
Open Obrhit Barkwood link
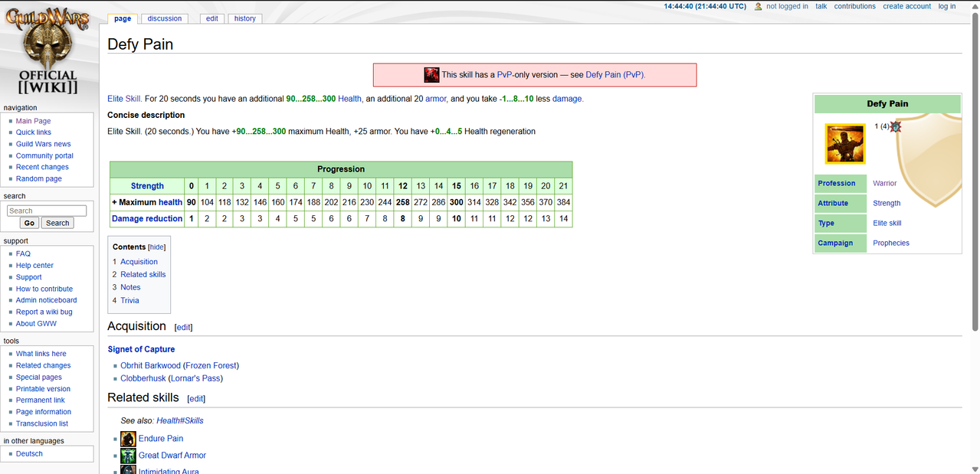pyautogui.click(x=150, y=366)
